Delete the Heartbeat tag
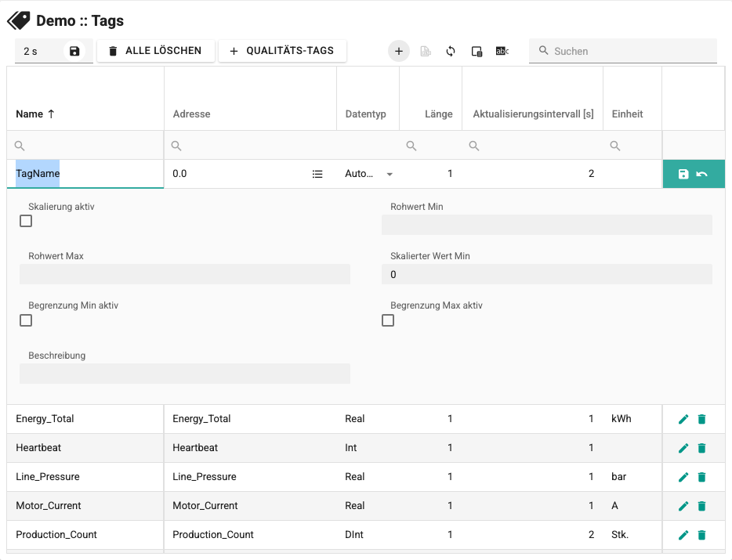This screenshot has width=732, height=560. [701, 448]
